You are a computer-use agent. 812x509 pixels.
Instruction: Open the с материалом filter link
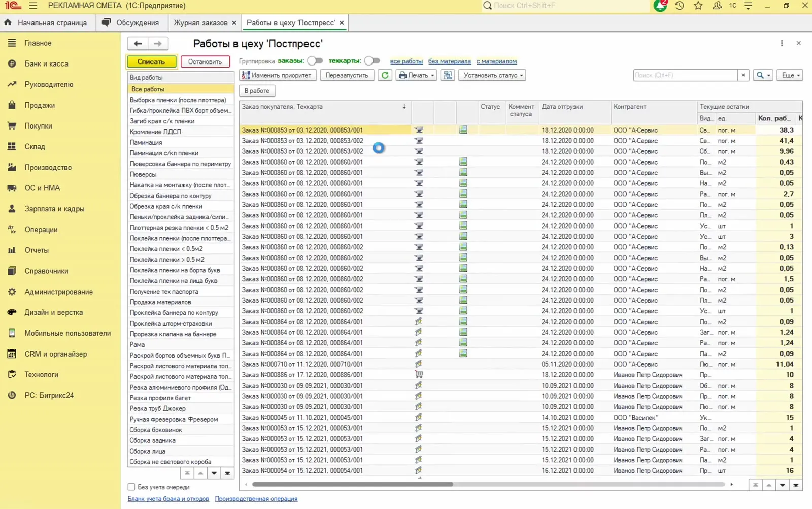tap(496, 61)
